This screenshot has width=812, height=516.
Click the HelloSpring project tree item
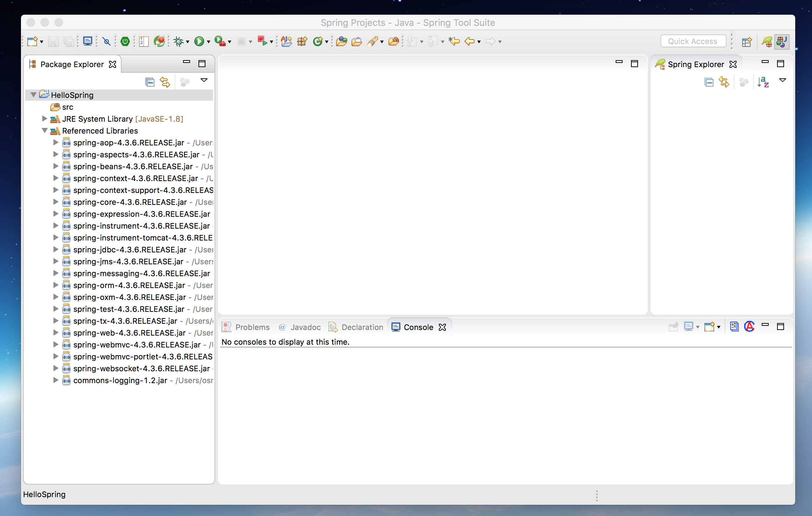click(71, 95)
